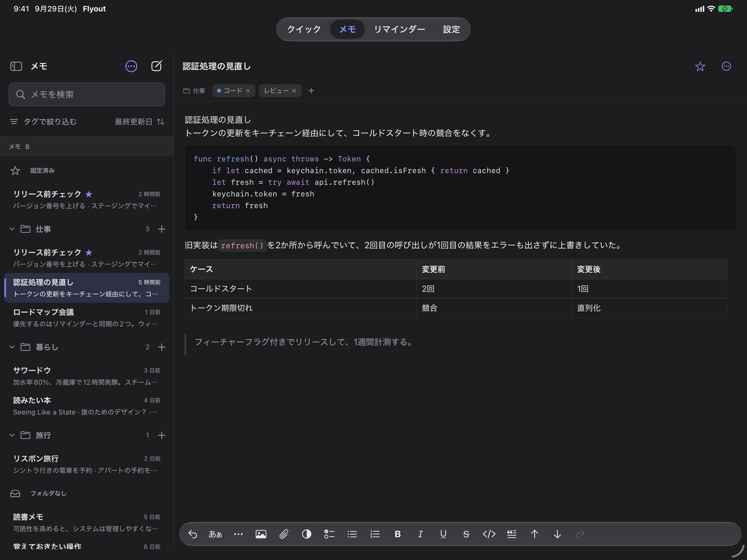Toggle the sidebar panel icon
Viewport: 747px width, 560px height.
point(16,66)
